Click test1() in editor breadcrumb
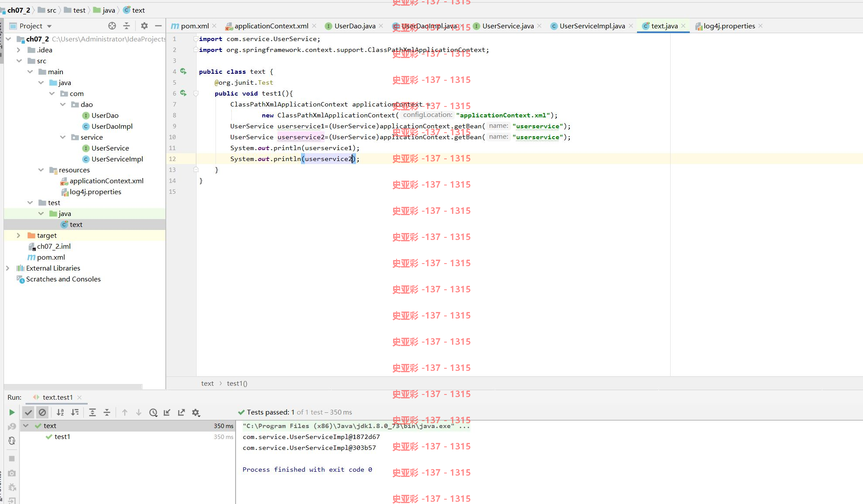The image size is (863, 504). [237, 383]
